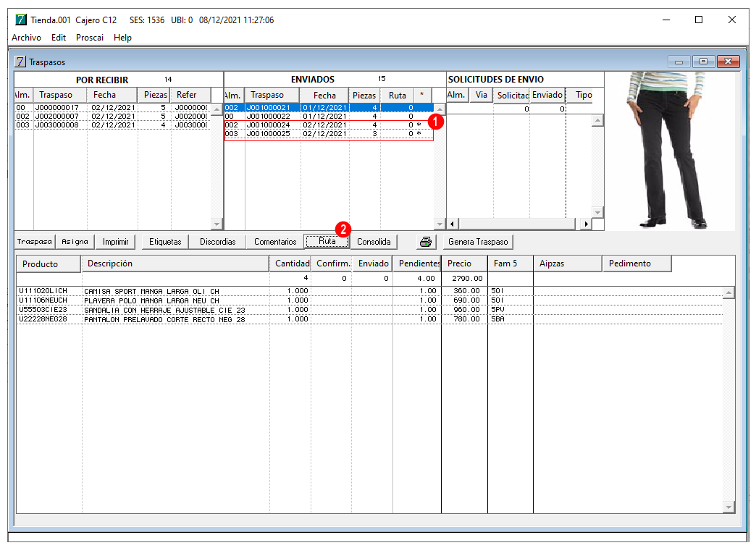
Task: Click the right arrow of Solicitudes horizontal scrollbar
Action: point(586,224)
